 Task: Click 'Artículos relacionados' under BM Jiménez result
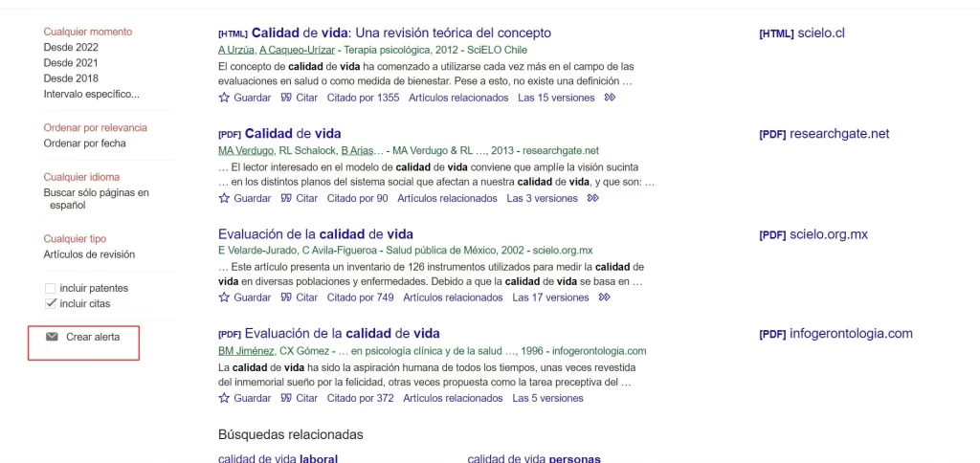[453, 398]
